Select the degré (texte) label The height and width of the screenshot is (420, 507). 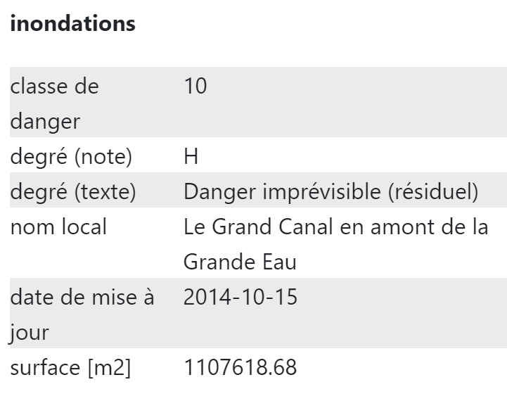[73, 191]
